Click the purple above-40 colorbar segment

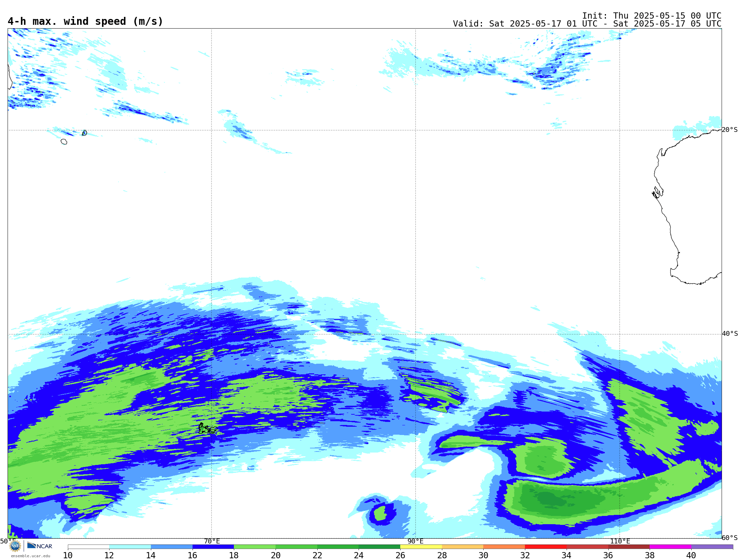click(712, 547)
